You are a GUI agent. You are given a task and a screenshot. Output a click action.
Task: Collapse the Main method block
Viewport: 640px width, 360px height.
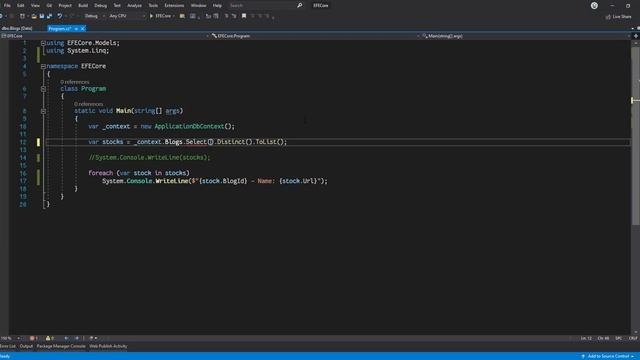click(43, 111)
